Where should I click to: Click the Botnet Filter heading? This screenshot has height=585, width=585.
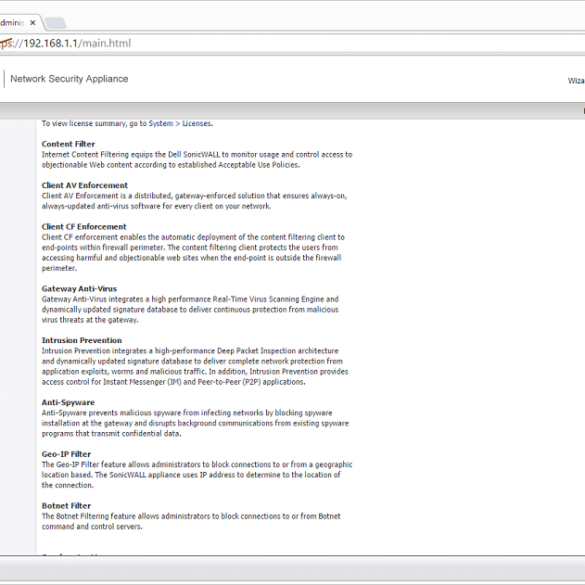66,506
